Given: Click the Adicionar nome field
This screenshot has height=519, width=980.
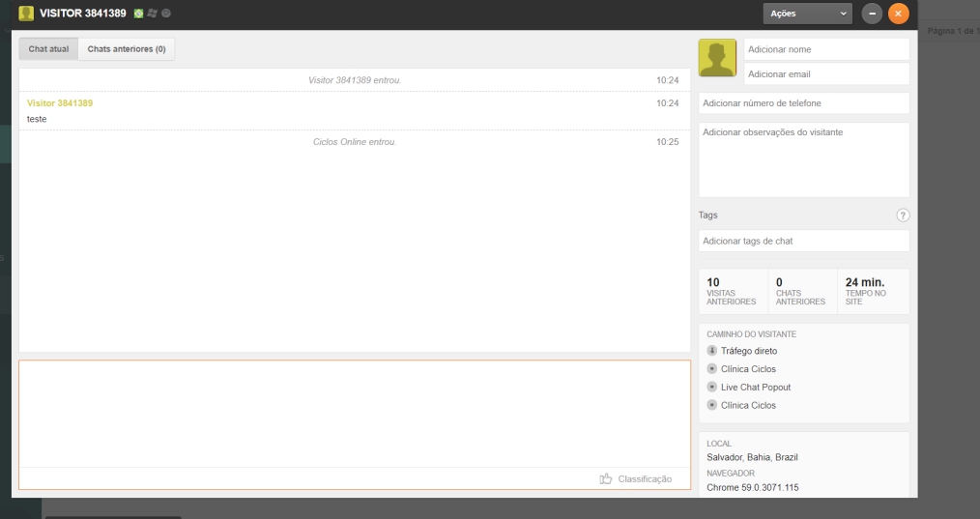Looking at the screenshot, I should [826, 49].
